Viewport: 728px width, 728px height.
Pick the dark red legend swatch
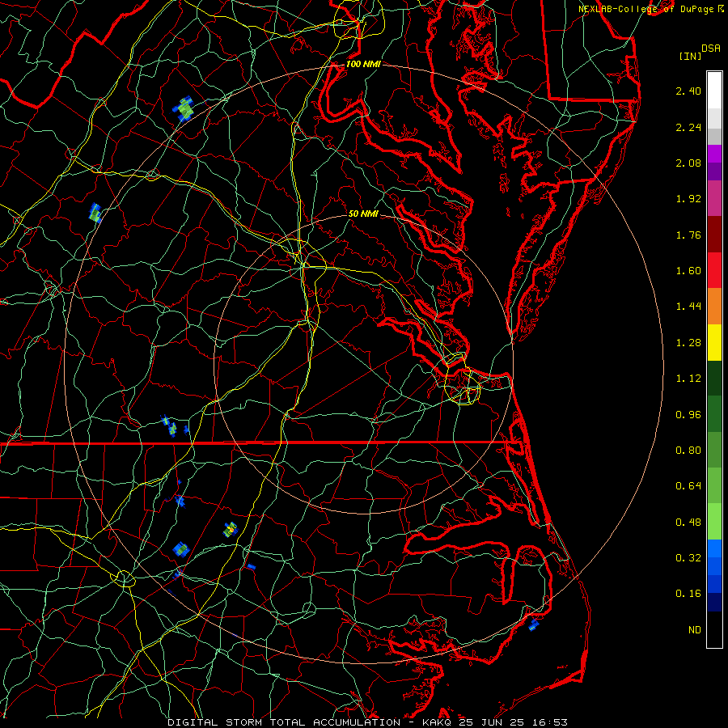[714, 235]
